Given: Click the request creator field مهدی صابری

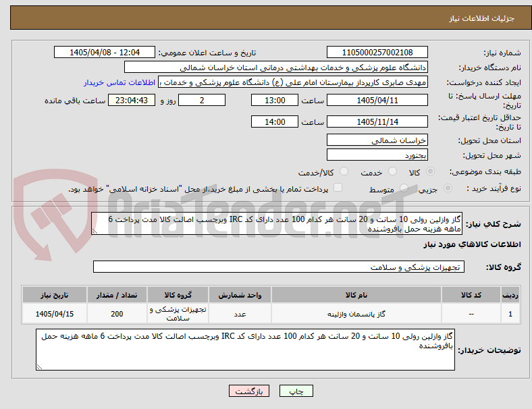Looking at the screenshot, I should [293, 82].
